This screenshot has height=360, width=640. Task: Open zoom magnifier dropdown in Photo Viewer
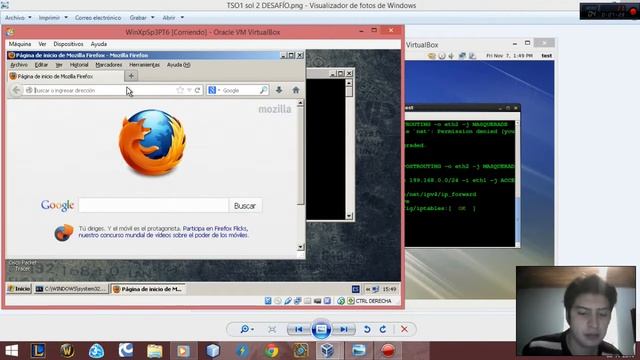coord(247,329)
